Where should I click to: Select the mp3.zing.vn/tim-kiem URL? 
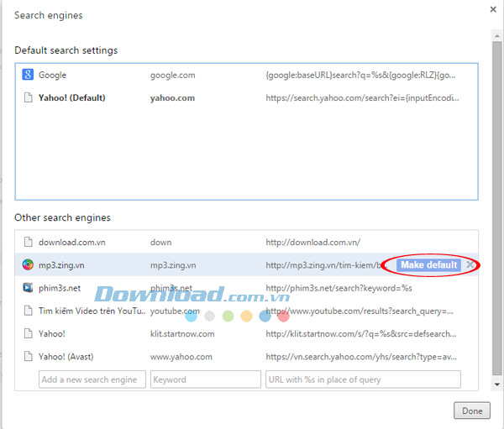coord(323,265)
